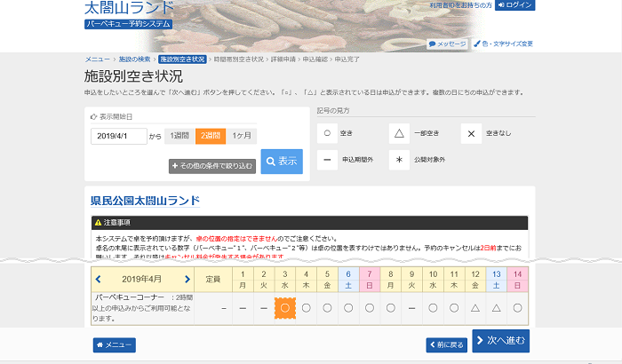
Task: Go to the previous month arrow
Action: 98,279
